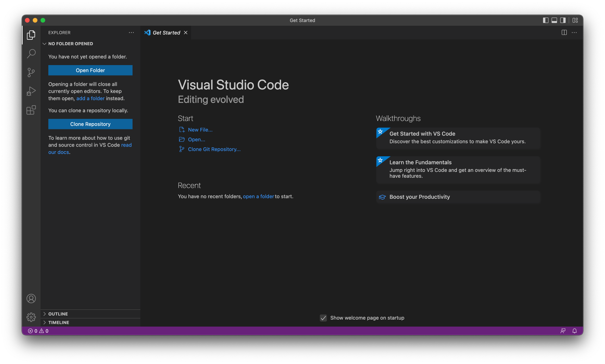Open Explorer views and more actions ellipsis
The height and width of the screenshot is (364, 605).
tap(131, 33)
